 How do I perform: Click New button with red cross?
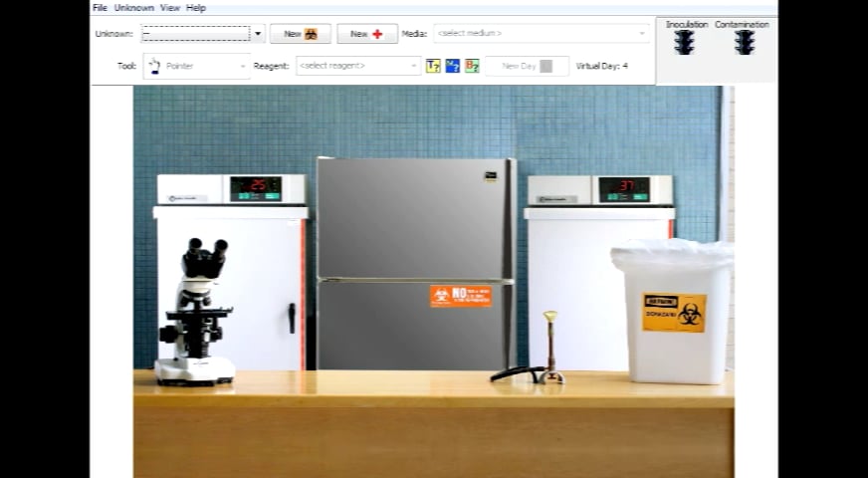[367, 34]
